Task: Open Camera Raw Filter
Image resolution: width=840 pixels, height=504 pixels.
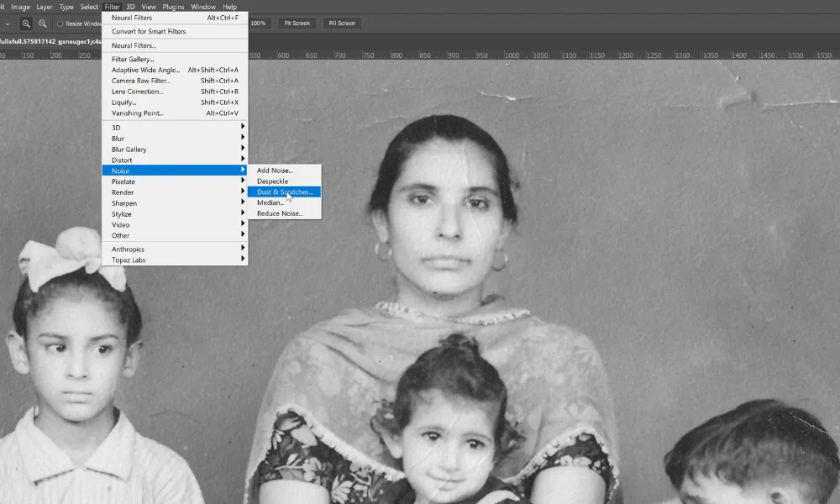Action: (175, 81)
